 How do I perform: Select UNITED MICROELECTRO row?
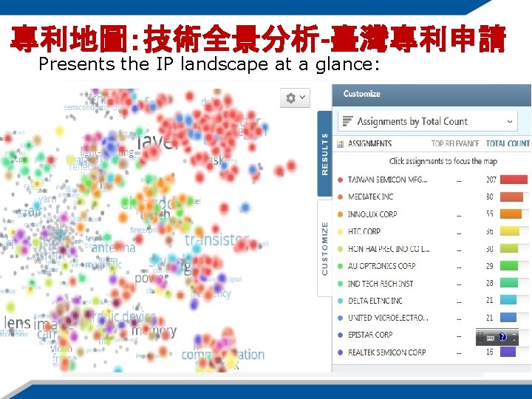coord(432,318)
